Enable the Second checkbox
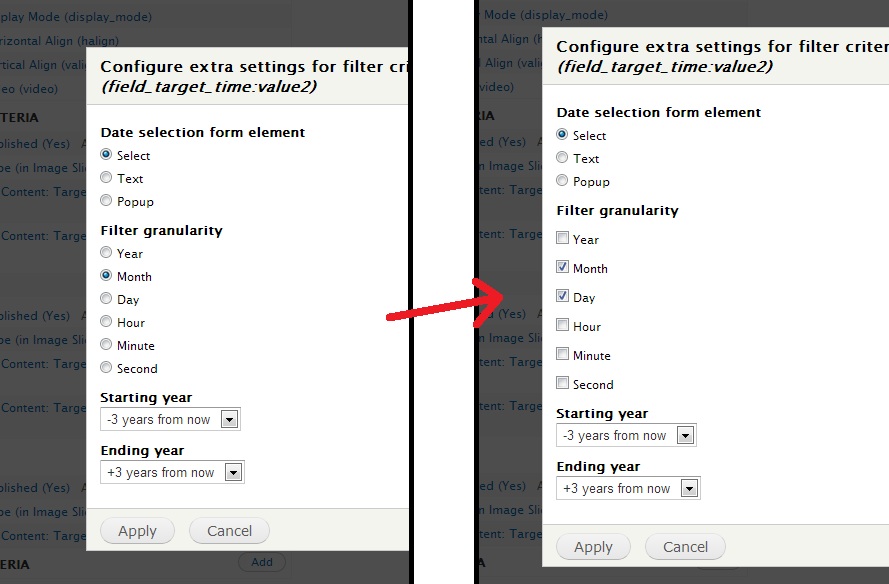The width and height of the screenshot is (889, 584). tap(562, 383)
